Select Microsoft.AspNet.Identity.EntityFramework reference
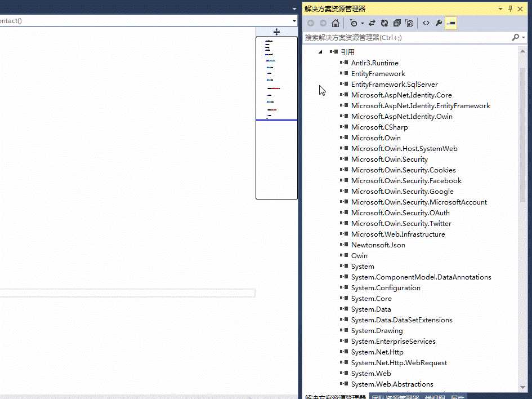 click(421, 105)
